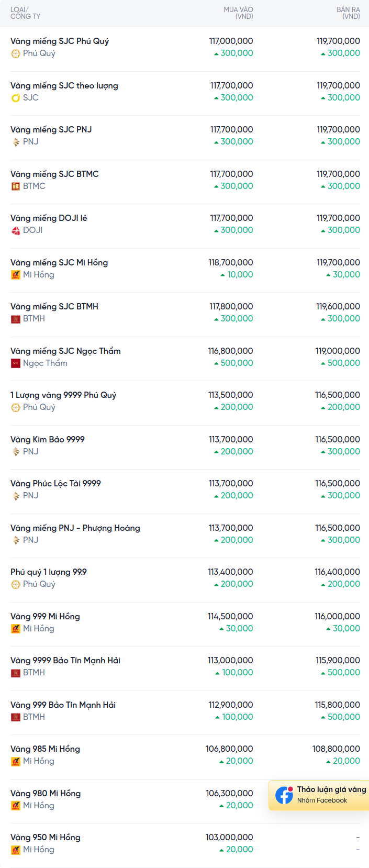The width and height of the screenshot is (369, 868).
Task: Click the Facebook icon in discussion banner
Action: pos(284,795)
